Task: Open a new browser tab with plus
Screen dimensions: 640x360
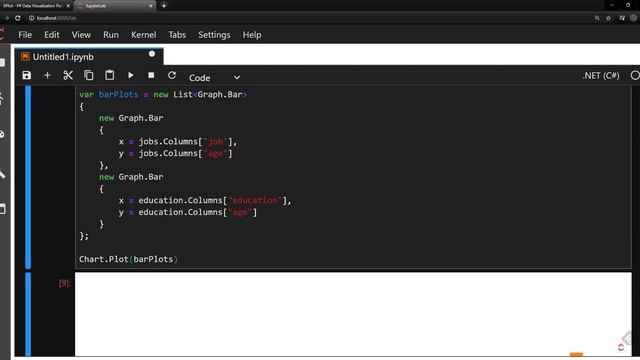Action: pos(164,6)
